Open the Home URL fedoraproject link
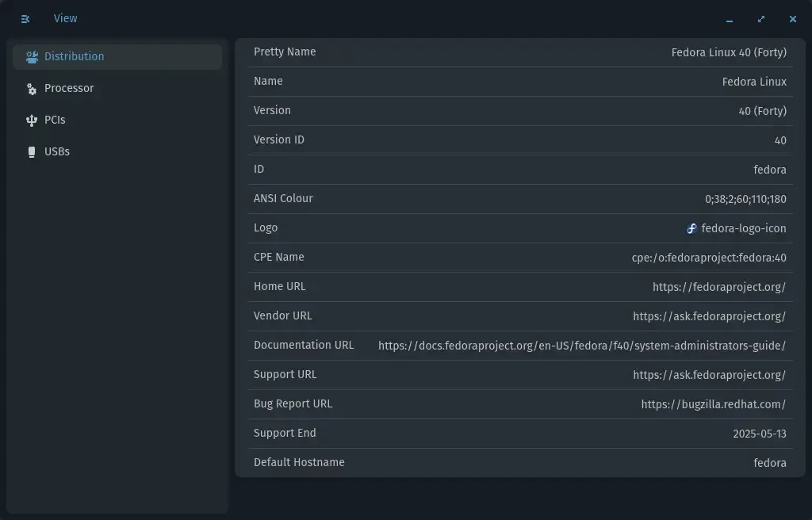The width and height of the screenshot is (812, 520). point(718,286)
